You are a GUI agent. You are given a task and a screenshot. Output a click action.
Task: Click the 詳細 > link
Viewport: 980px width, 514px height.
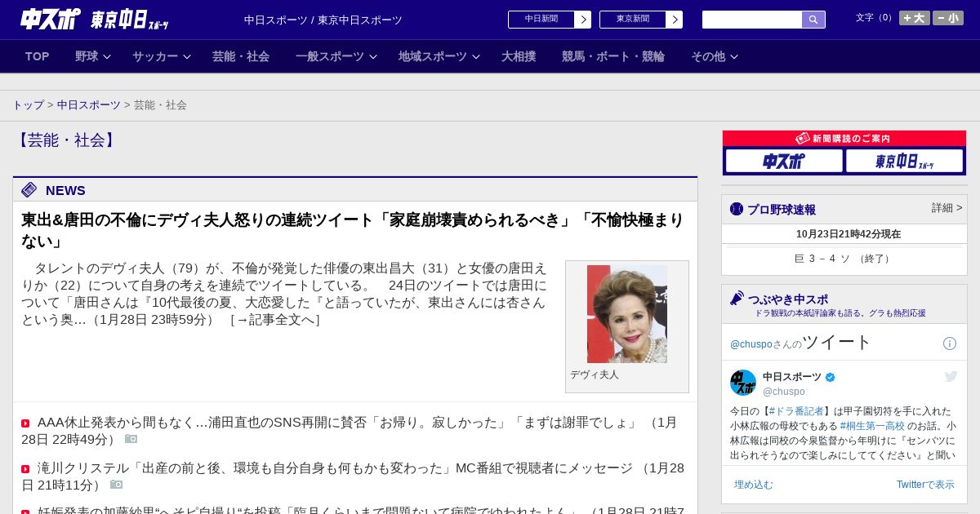point(947,208)
